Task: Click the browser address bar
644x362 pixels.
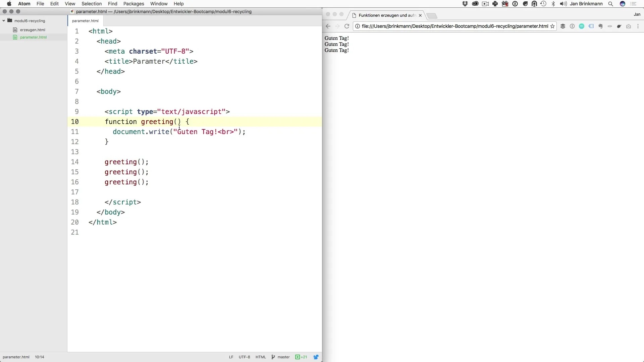Action: pos(455,26)
